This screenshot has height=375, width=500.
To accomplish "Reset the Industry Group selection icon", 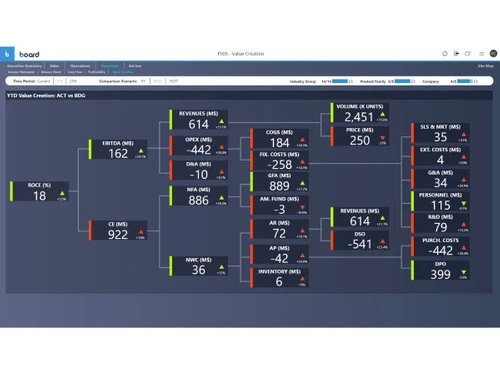I will [x=351, y=81].
